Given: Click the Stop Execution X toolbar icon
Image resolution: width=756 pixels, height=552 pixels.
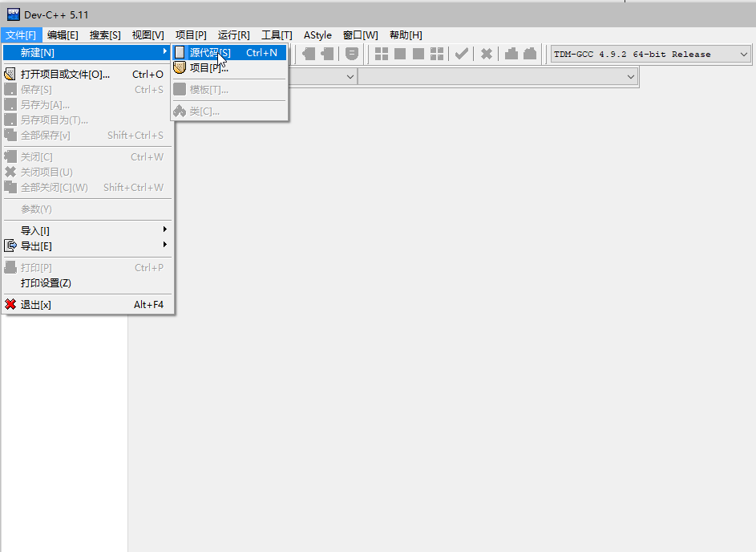Looking at the screenshot, I should tap(487, 54).
